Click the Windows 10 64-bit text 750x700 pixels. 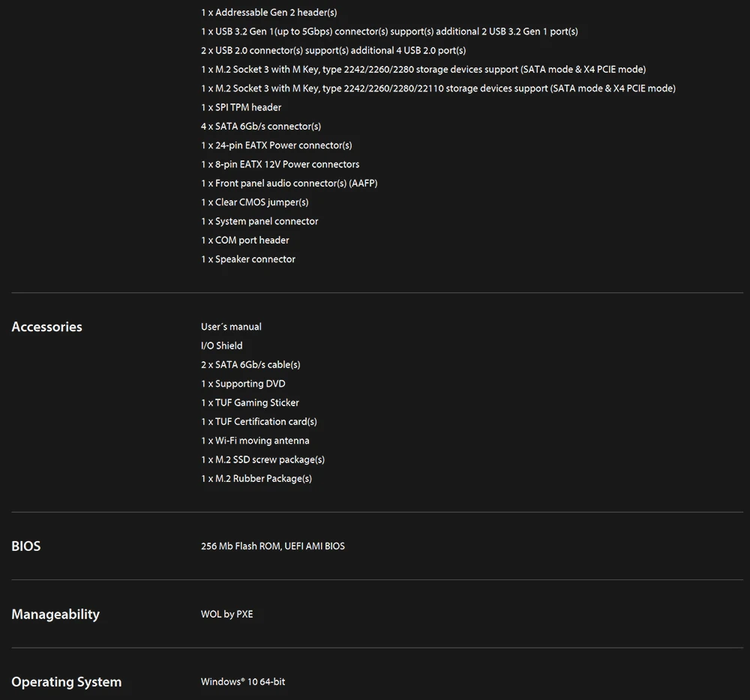click(x=243, y=682)
